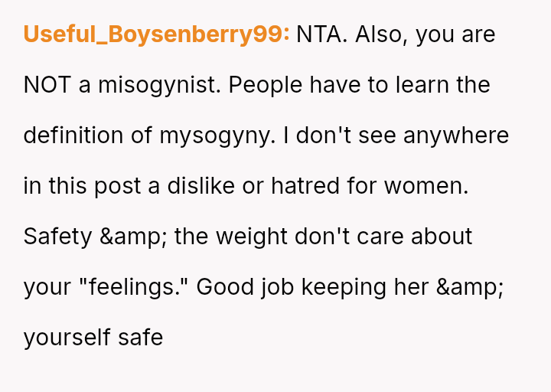Click the word "yourself" in the last line
Viewport: 551px width, 392px height.
(67, 338)
